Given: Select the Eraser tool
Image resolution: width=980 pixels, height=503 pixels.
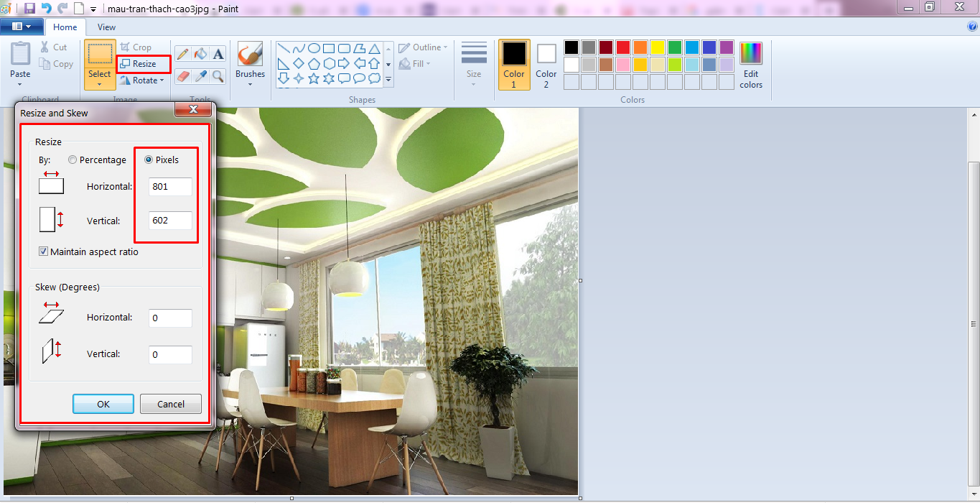Looking at the screenshot, I should [x=183, y=76].
